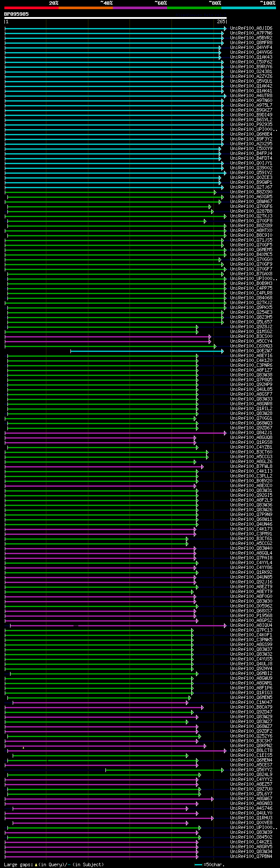The width and height of the screenshot is (280, 868).
Task: Click label UniRef100_A2X295
Action: click(x=251, y=144)
